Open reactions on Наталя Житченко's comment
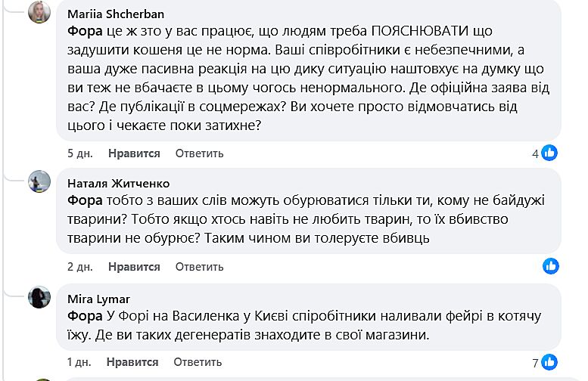This screenshot has height=381, width=588. pos(551,265)
